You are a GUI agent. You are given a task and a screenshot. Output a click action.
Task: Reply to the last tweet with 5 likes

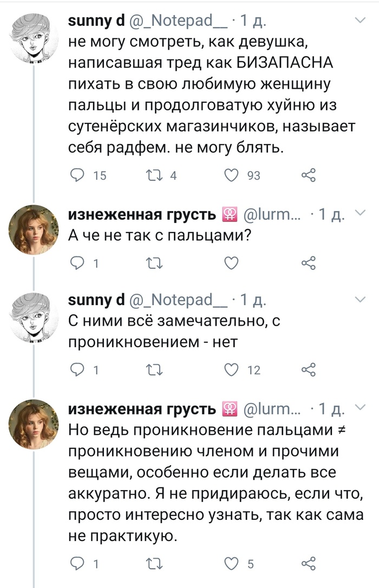point(79,564)
